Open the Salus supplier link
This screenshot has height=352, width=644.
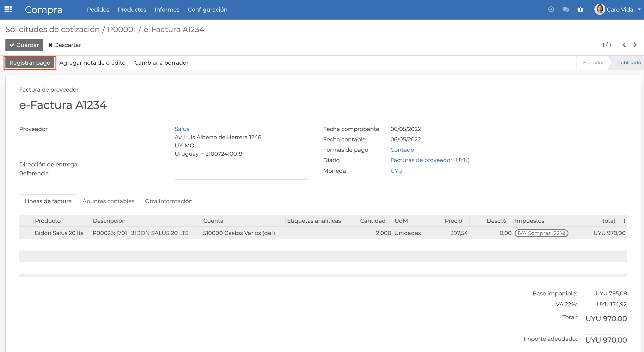pyautogui.click(x=182, y=129)
